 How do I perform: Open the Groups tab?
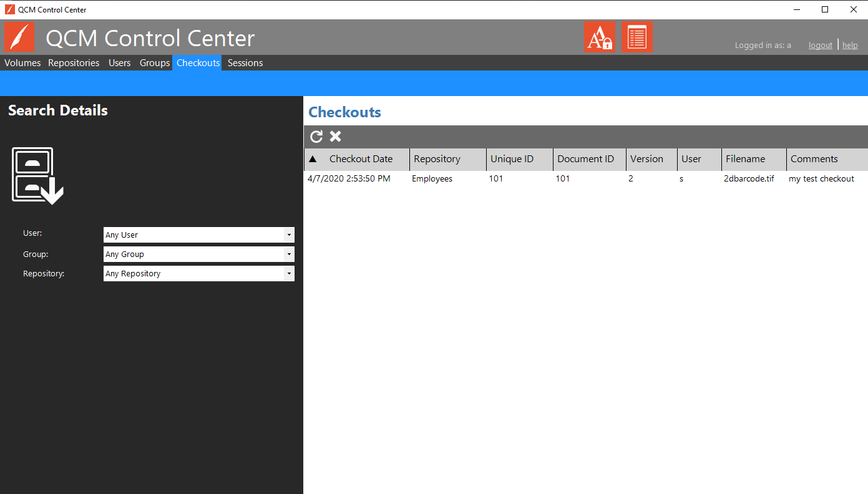tap(155, 63)
